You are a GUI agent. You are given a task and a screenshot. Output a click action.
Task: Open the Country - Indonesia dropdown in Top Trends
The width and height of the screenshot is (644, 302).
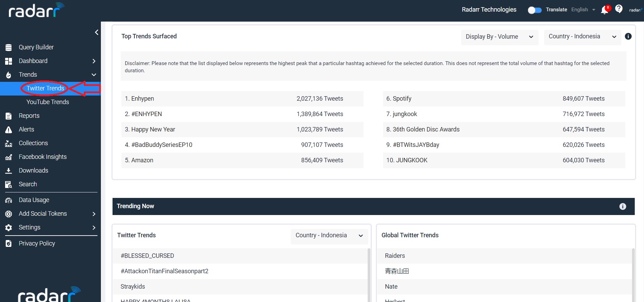point(582,37)
